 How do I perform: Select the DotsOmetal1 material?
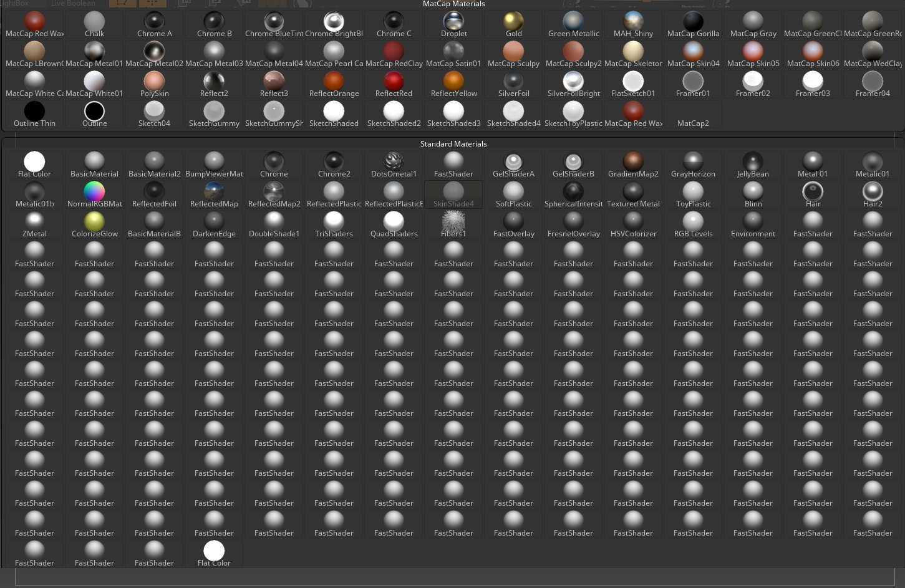[x=394, y=165]
